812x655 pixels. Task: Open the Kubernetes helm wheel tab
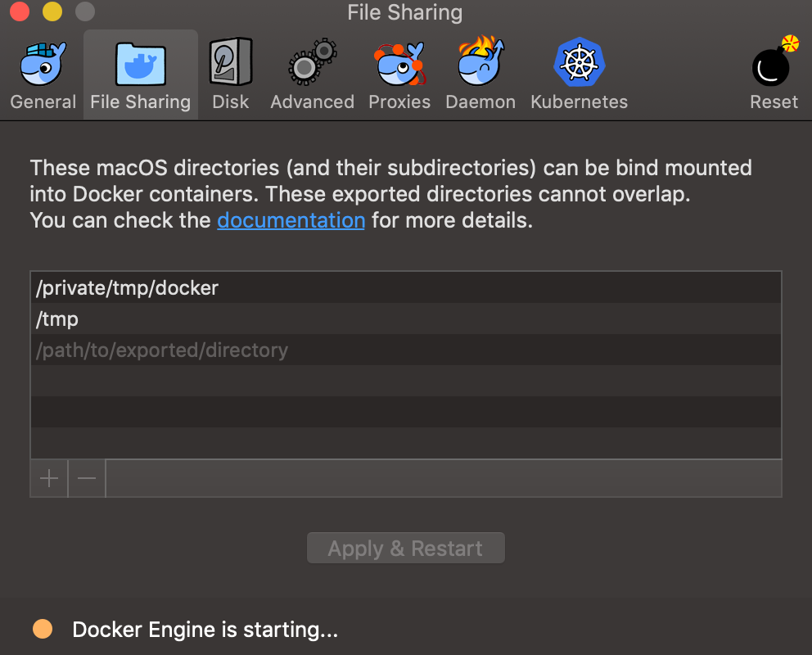point(579,74)
